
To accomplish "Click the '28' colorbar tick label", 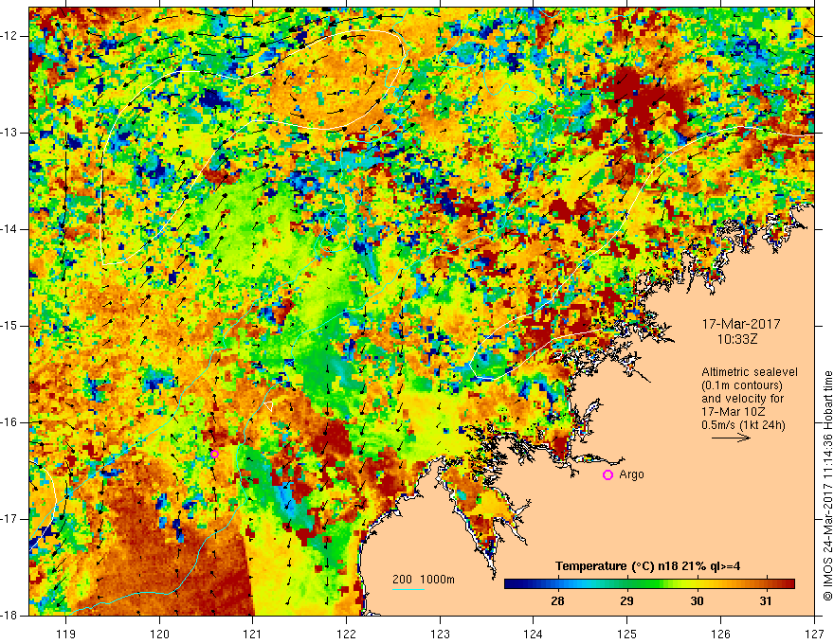I will coord(557,601).
